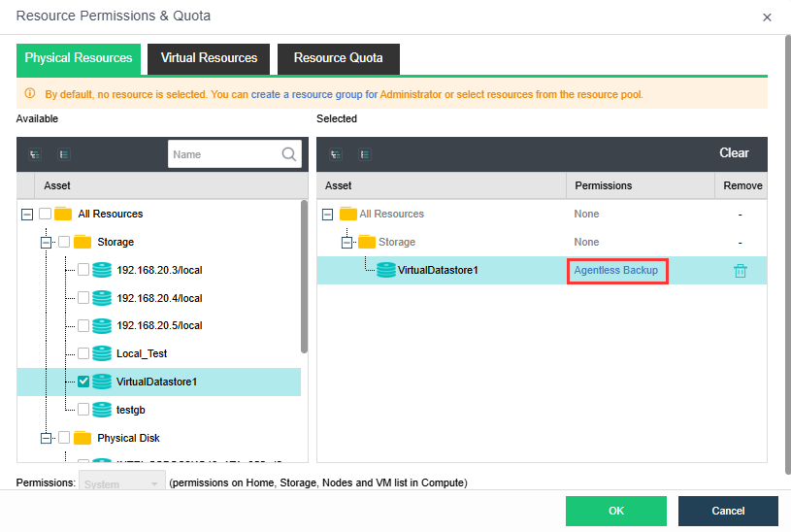Check the 192.168.20.3/local checkbox
791x532 pixels.
coord(83,270)
